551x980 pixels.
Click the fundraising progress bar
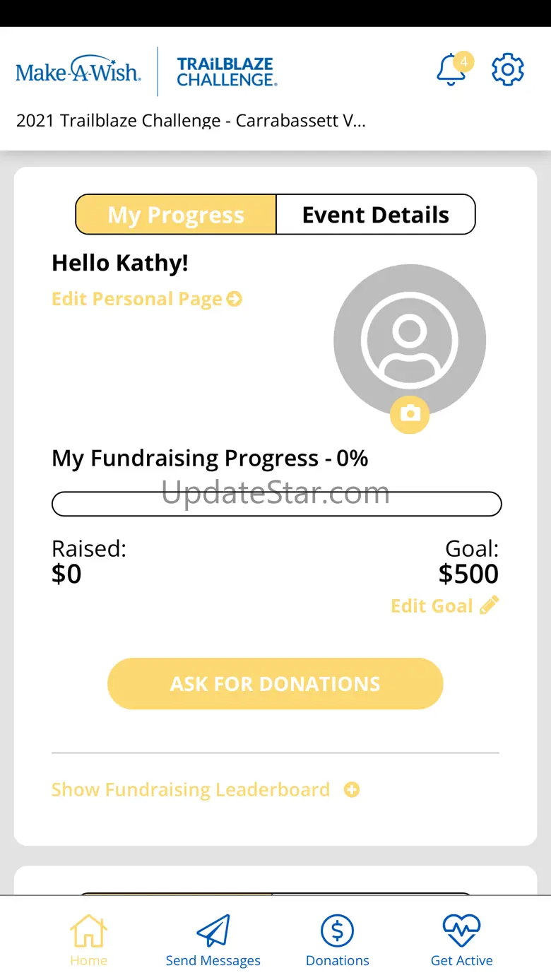coord(276,504)
